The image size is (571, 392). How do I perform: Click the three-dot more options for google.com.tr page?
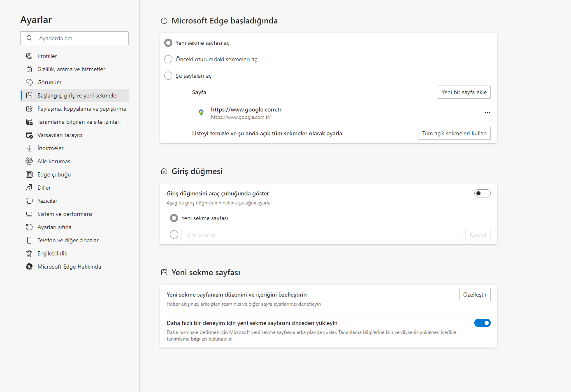tap(487, 113)
